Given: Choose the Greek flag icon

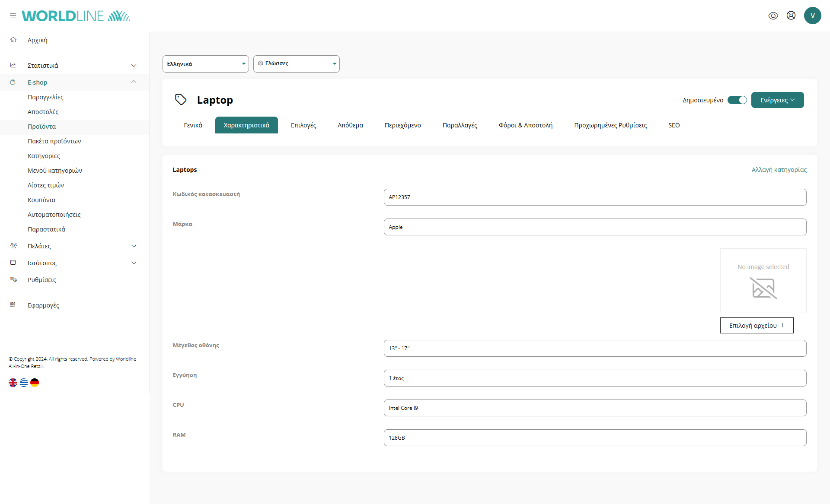Looking at the screenshot, I should pyautogui.click(x=24, y=383).
